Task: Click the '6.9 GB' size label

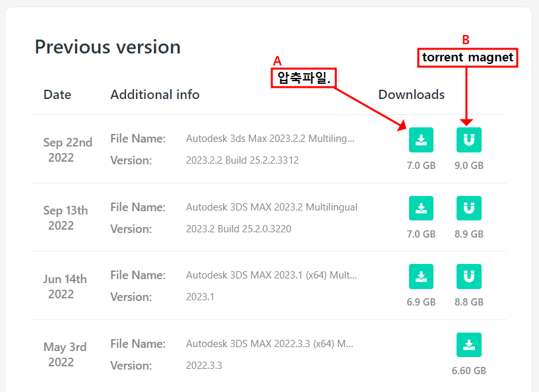Action: 421,302
